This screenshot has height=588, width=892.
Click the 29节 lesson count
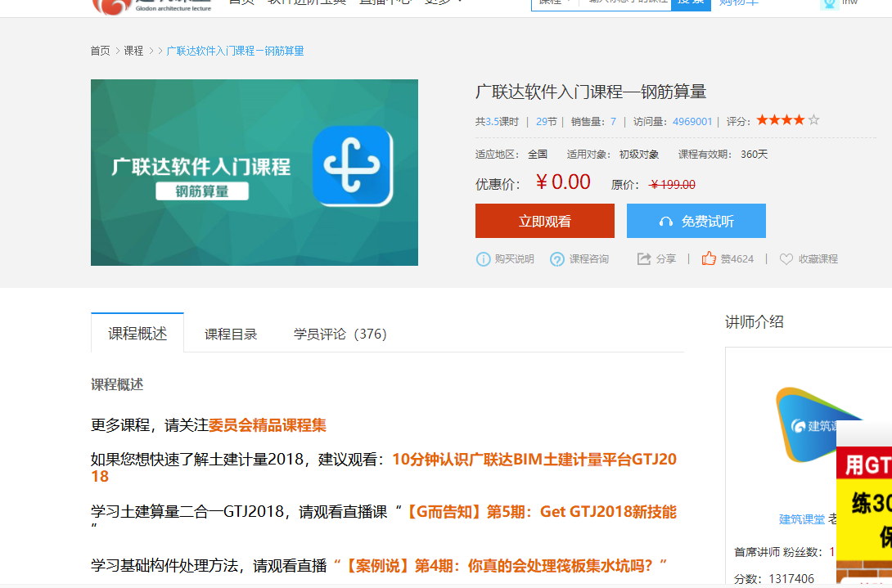[546, 122]
